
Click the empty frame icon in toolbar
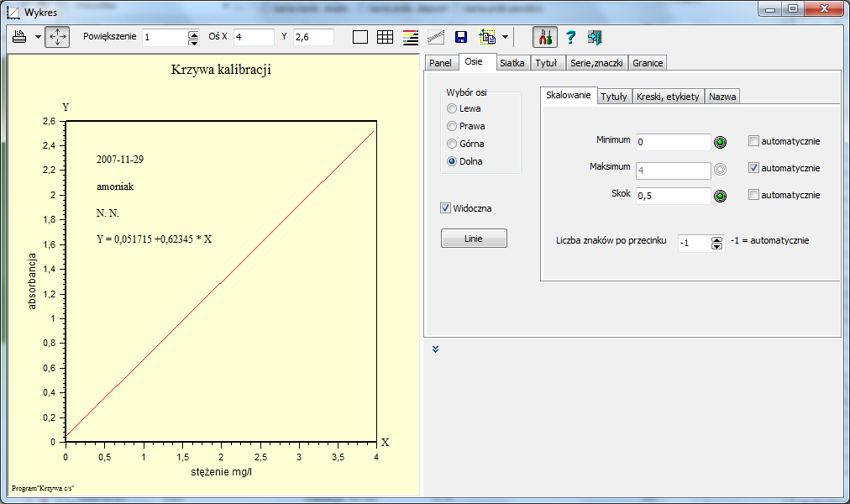coord(360,38)
